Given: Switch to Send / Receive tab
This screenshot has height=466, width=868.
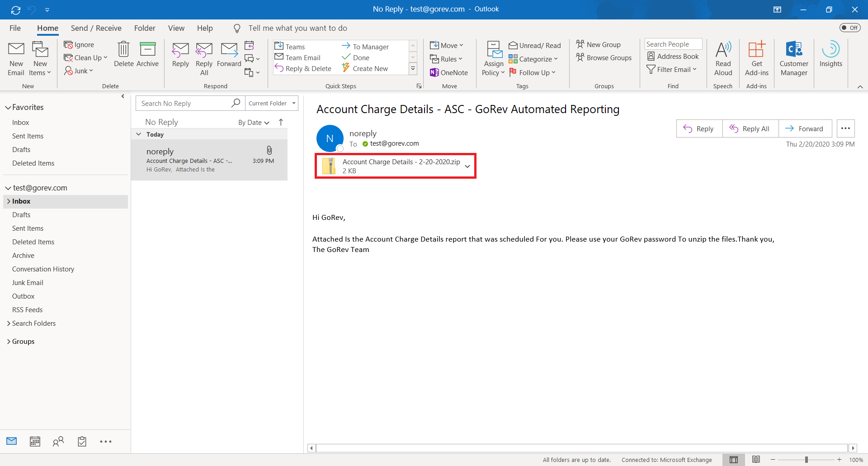Looking at the screenshot, I should pyautogui.click(x=96, y=28).
